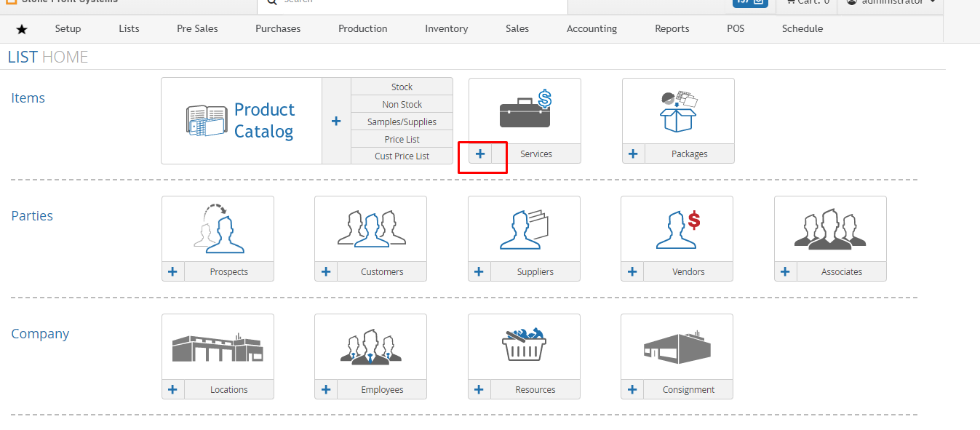Open the Services list label
This screenshot has width=980, height=430.
[536, 154]
